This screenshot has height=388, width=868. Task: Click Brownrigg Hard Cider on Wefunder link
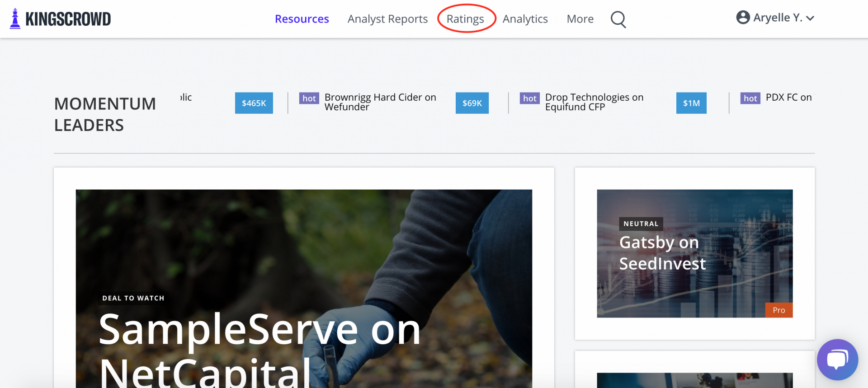point(380,102)
